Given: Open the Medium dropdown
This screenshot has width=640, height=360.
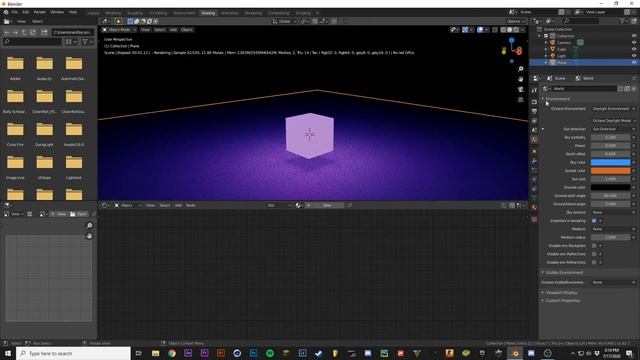Looking at the screenshot, I should (611, 229).
